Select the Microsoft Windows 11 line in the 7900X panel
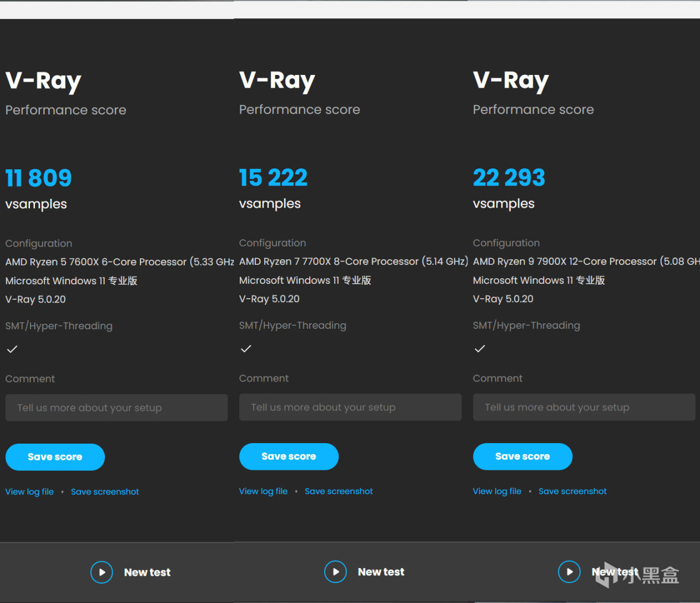This screenshot has height=603, width=700. click(x=538, y=280)
